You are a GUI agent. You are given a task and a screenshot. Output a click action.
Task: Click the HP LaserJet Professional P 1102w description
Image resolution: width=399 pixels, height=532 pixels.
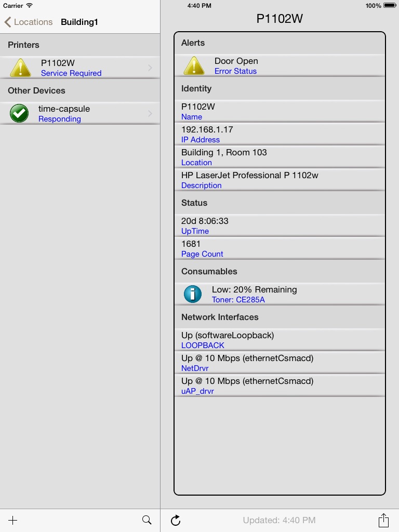click(250, 176)
